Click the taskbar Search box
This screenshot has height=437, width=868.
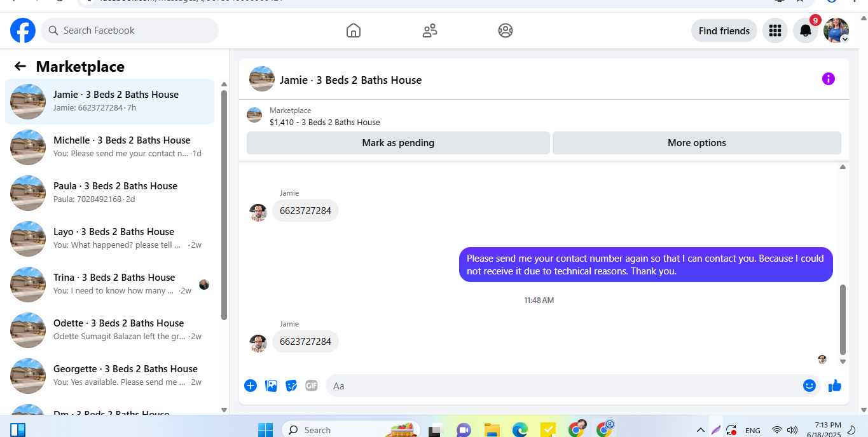[x=351, y=430]
